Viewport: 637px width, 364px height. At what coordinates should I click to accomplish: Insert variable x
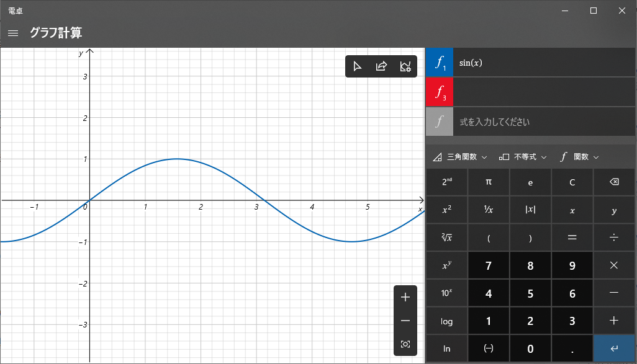click(x=572, y=210)
